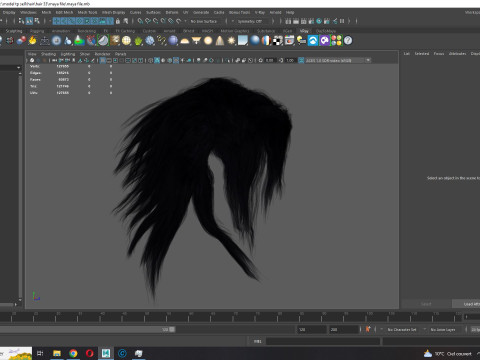The image size is (480, 360).
Task: Click the cone-shaped spot light shelf icon
Action: [x=220, y=40]
